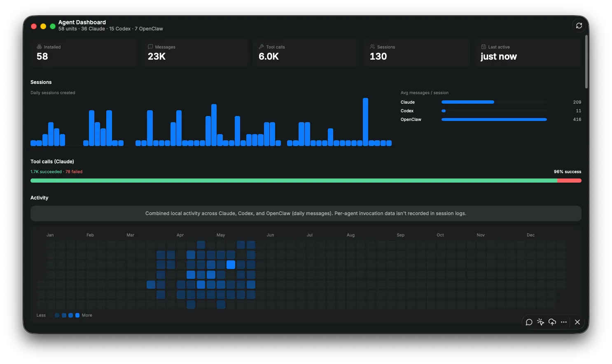Click the "Dec" month label in the heatmap

[x=530, y=235]
